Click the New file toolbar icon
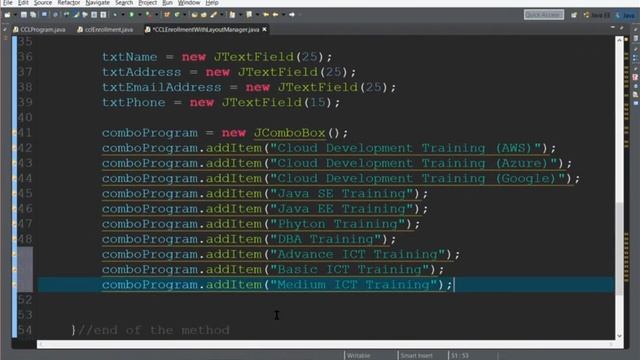The width and height of the screenshot is (640, 360). pyautogui.click(x=7, y=15)
